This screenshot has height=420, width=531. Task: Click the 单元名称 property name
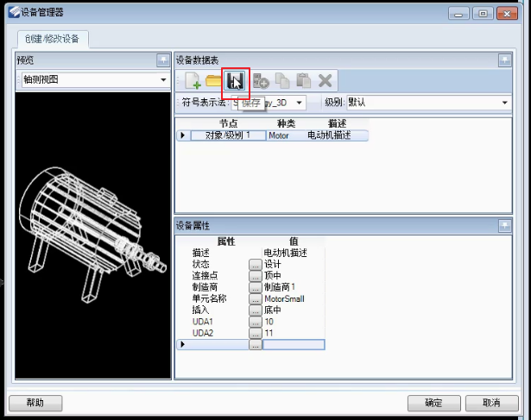(x=209, y=298)
